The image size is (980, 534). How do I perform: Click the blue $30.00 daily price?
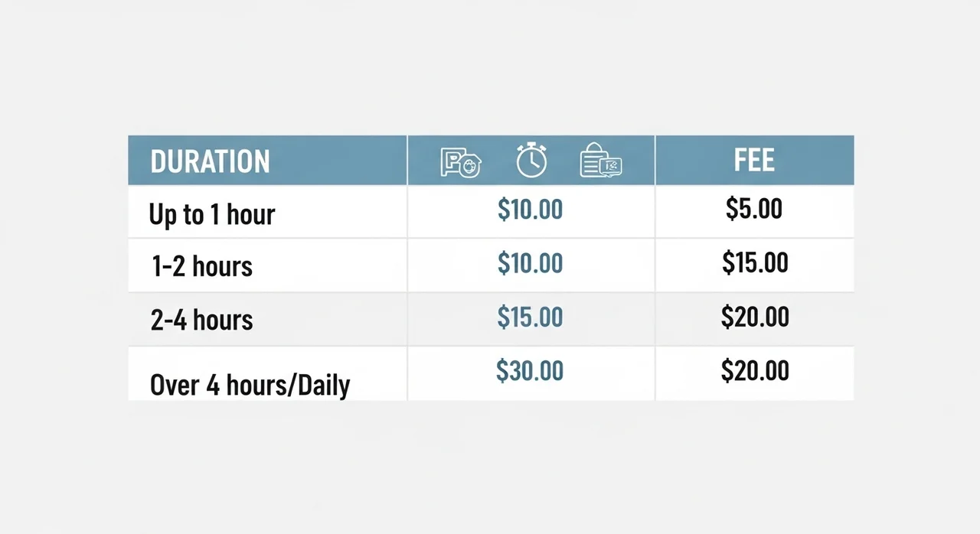(x=530, y=370)
